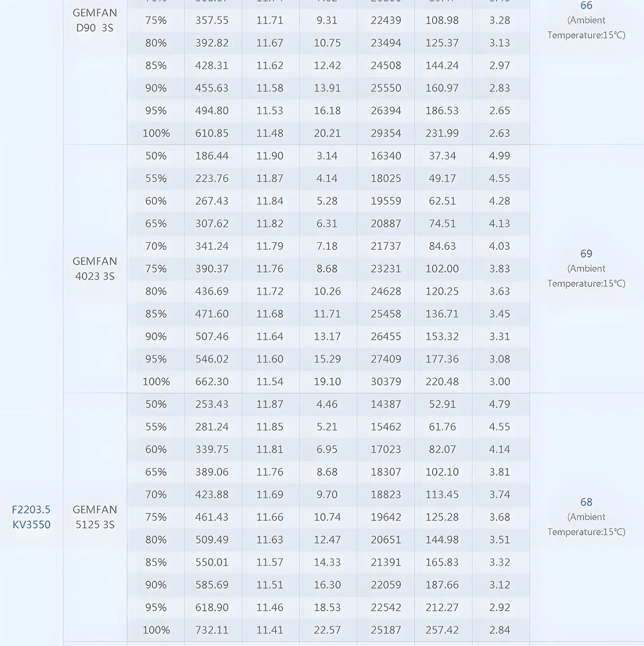Select the 29354 cell
644x646 pixels.
tap(385, 133)
